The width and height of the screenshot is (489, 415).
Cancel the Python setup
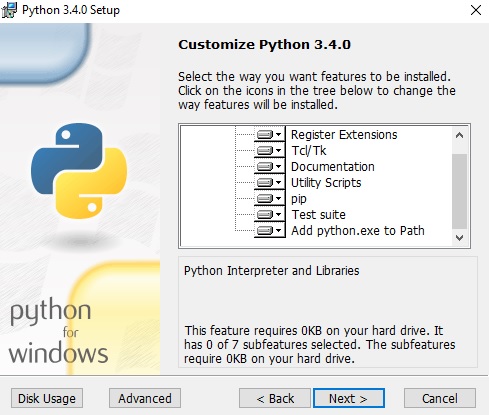coord(440,398)
